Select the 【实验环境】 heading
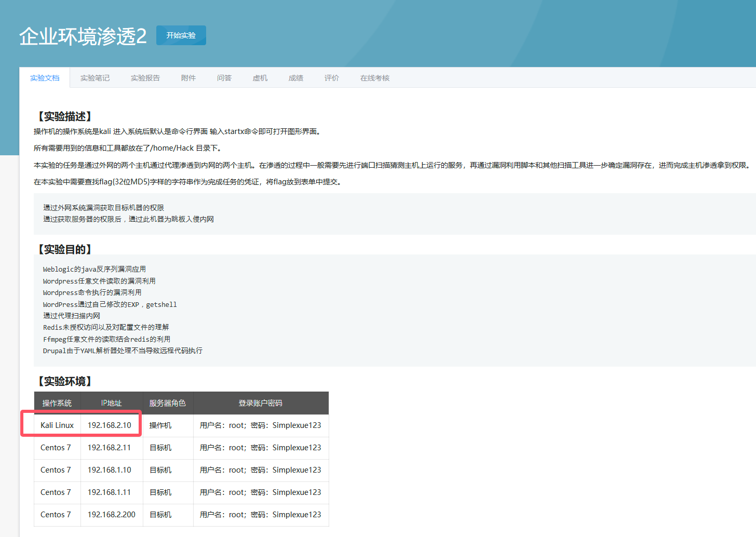The height and width of the screenshot is (537, 756). tap(65, 381)
